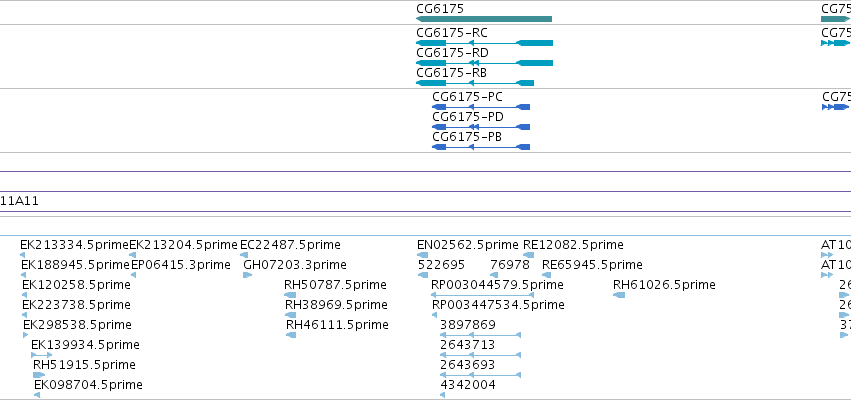Select the RH51915.5prime EST glyph
Screen dimensions: 851x400
coord(39,375)
